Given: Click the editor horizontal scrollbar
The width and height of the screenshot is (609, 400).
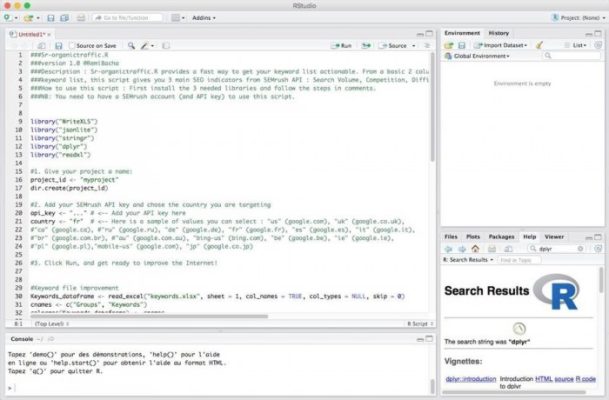Looking at the screenshot, I should coord(149,317).
